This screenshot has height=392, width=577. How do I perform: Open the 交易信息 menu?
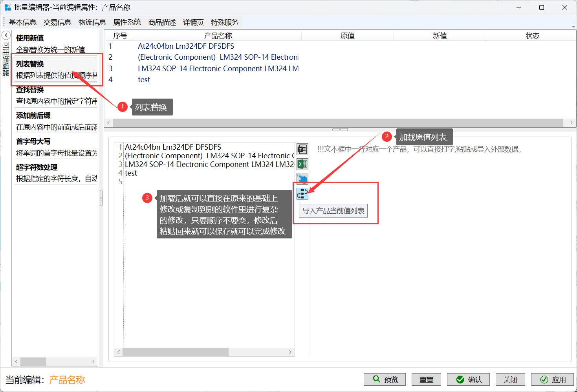point(57,22)
